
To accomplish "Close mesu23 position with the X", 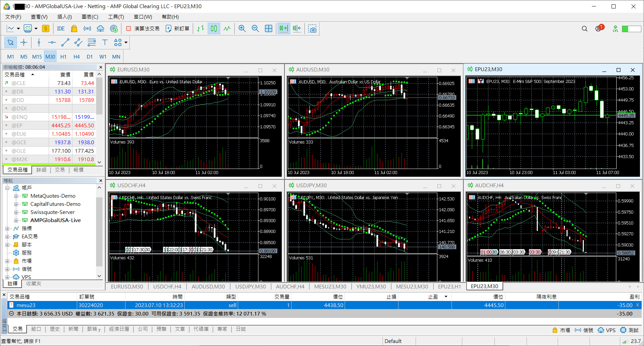I will [x=638, y=305].
